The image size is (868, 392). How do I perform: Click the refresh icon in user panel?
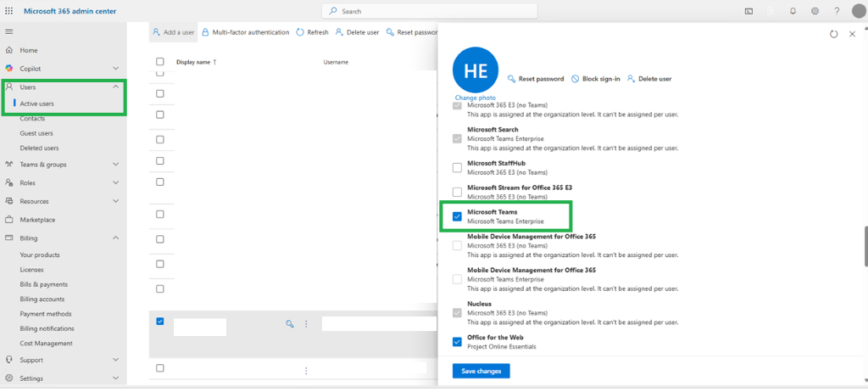coord(834,35)
